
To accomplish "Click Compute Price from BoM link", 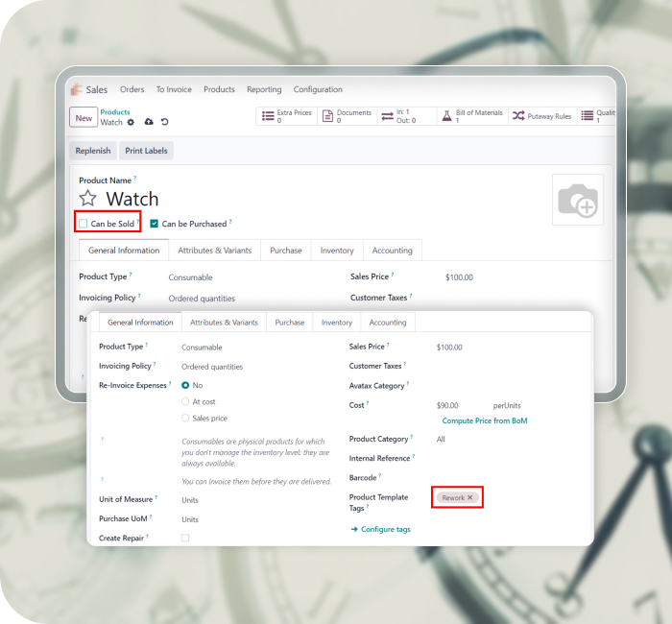I will coord(485,420).
